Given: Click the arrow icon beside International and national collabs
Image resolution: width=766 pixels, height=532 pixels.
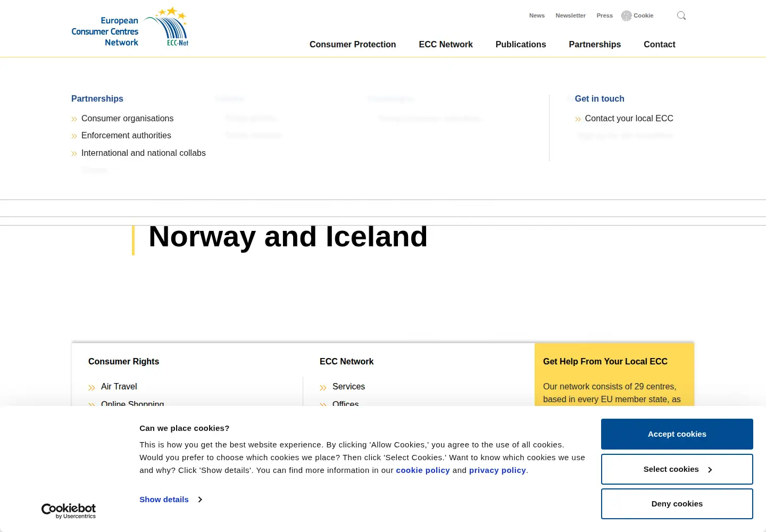Looking at the screenshot, I should click(x=74, y=154).
